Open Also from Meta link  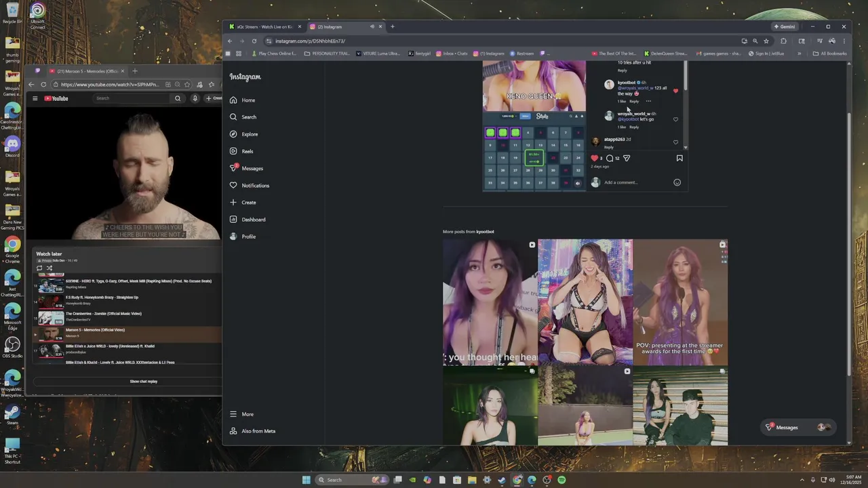point(252,431)
